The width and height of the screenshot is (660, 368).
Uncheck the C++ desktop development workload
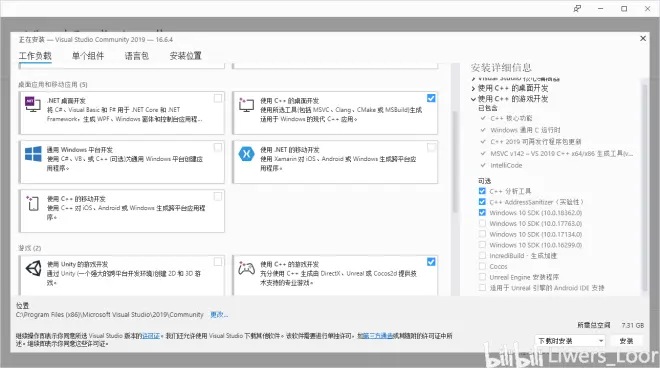[x=431, y=98]
